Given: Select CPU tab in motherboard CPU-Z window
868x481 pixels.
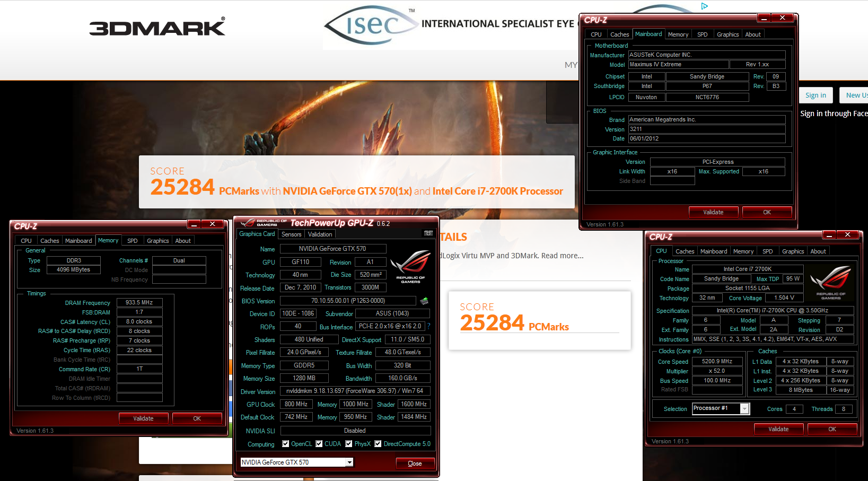Looking at the screenshot, I should [x=597, y=34].
